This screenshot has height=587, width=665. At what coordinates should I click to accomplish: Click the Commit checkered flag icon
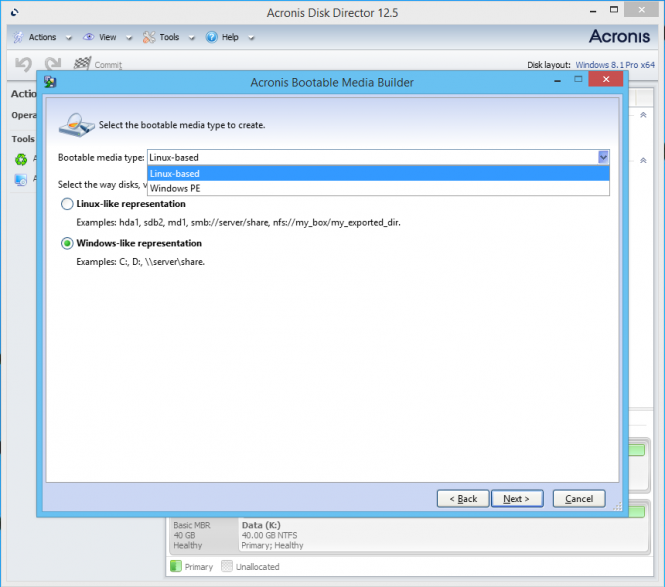click(82, 63)
